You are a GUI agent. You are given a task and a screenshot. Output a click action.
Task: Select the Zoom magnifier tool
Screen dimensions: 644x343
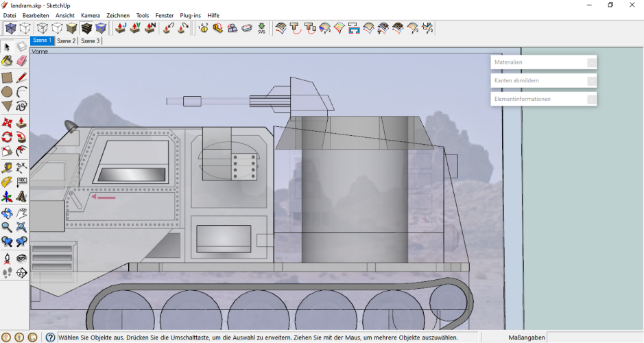click(7, 227)
